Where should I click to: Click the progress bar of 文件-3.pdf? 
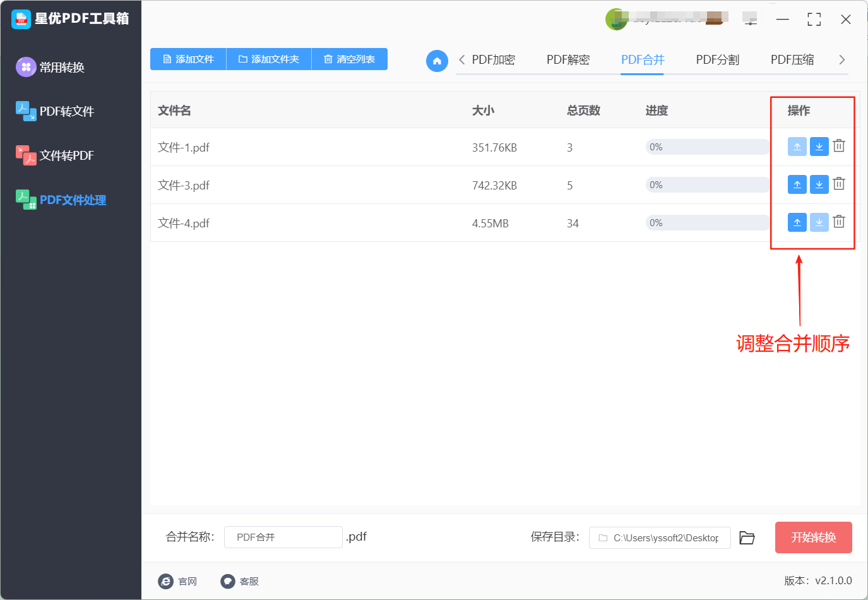[707, 185]
